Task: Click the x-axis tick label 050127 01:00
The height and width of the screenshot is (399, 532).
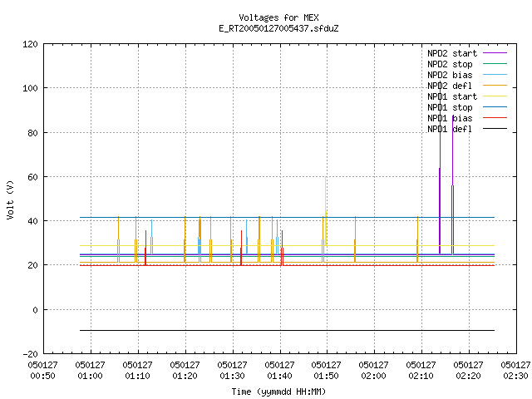Action: 91,371
